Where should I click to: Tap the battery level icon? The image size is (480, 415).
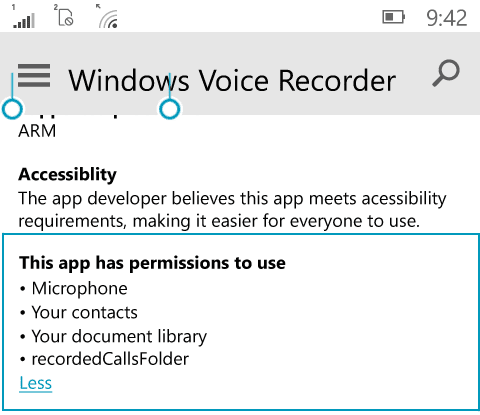tap(393, 17)
